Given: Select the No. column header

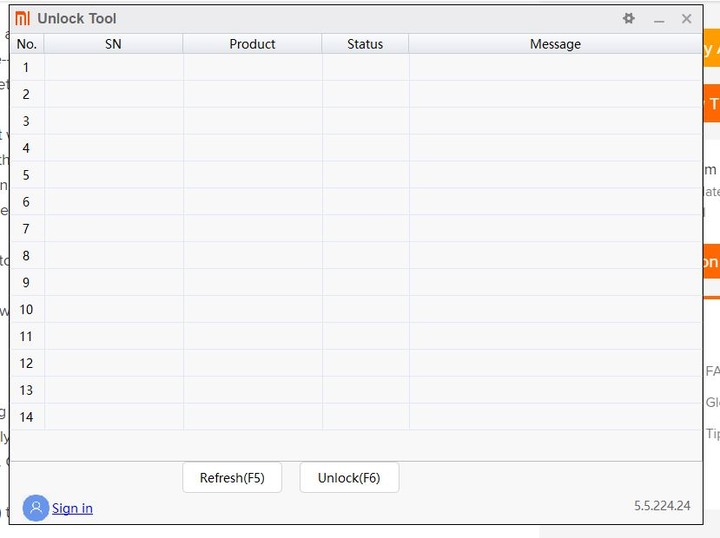Looking at the screenshot, I should pyautogui.click(x=27, y=44).
